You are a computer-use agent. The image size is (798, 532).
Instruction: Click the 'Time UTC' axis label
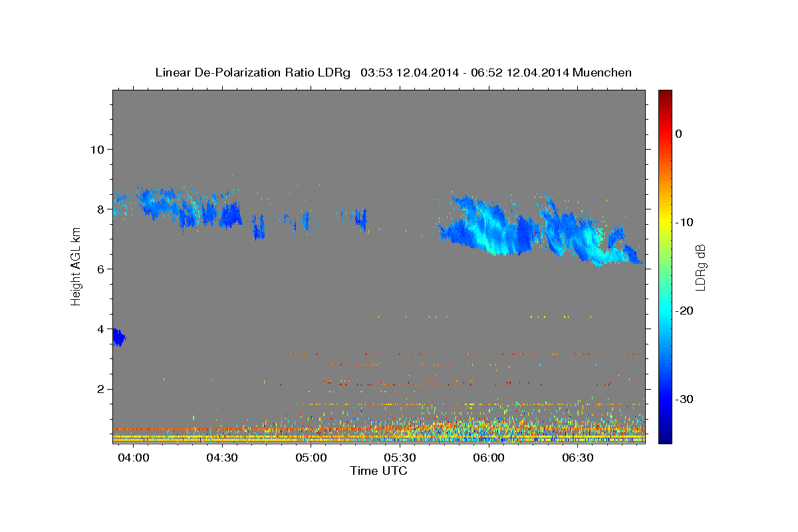[378, 471]
